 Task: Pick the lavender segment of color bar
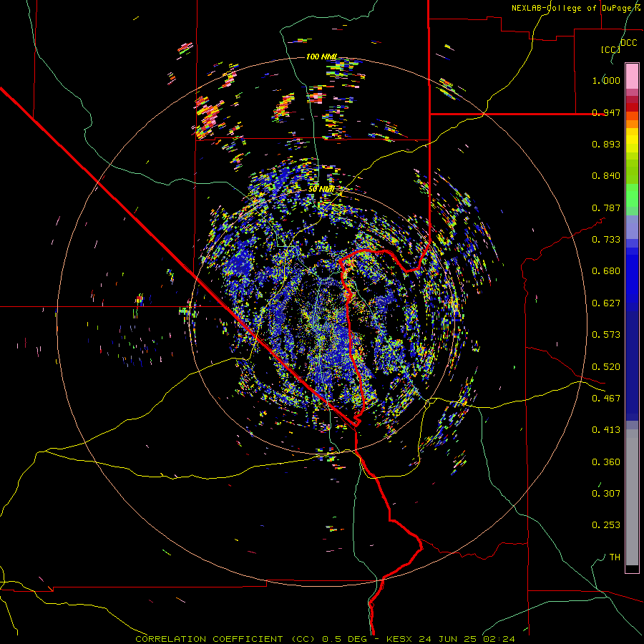click(632, 227)
